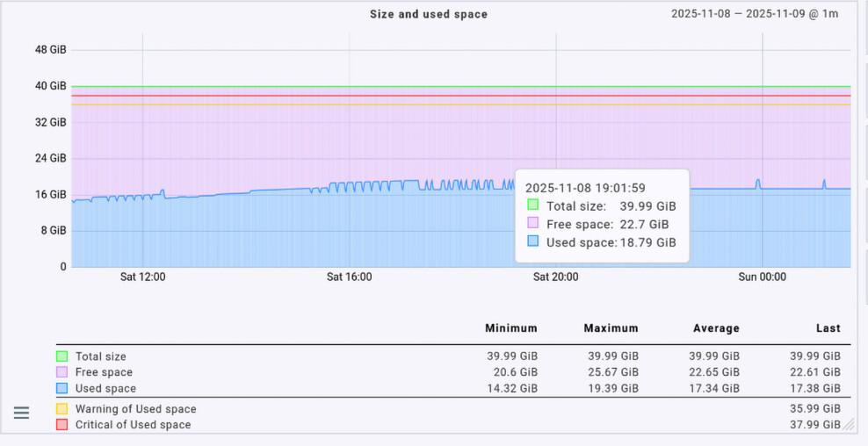Open the hamburger menu below the graph
The height and width of the screenshot is (446, 868).
coord(22,413)
